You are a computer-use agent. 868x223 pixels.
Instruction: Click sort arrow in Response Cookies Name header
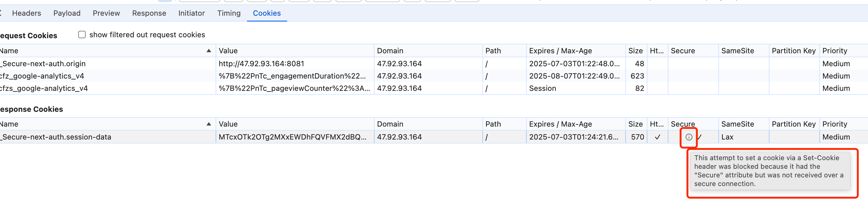209,124
